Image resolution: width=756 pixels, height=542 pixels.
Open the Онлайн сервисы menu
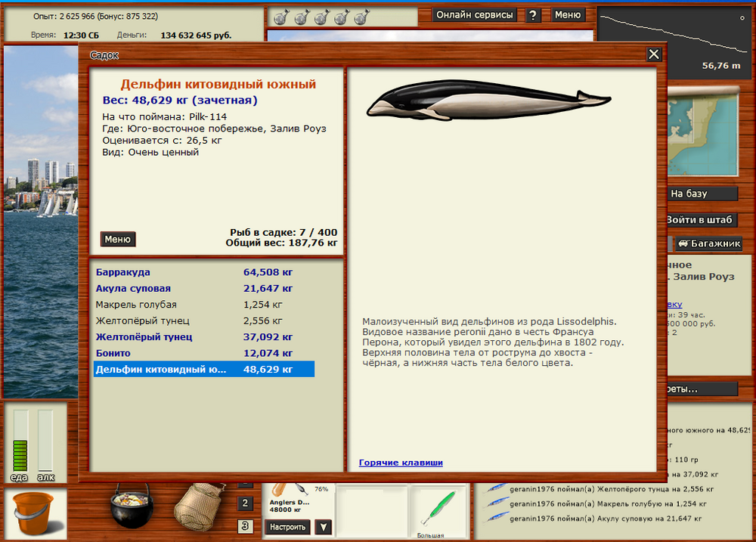(x=476, y=14)
